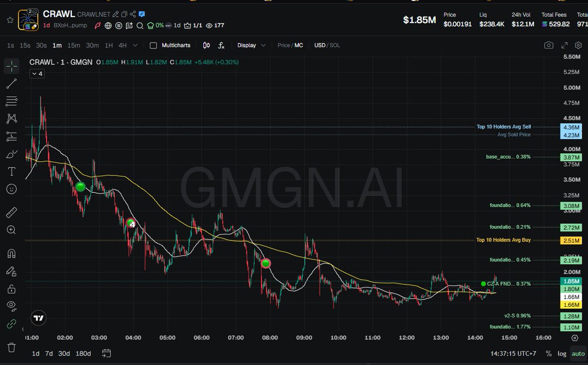588x365 pixels.
Task: Take a chart snapshot with camera icon
Action: click(549, 45)
